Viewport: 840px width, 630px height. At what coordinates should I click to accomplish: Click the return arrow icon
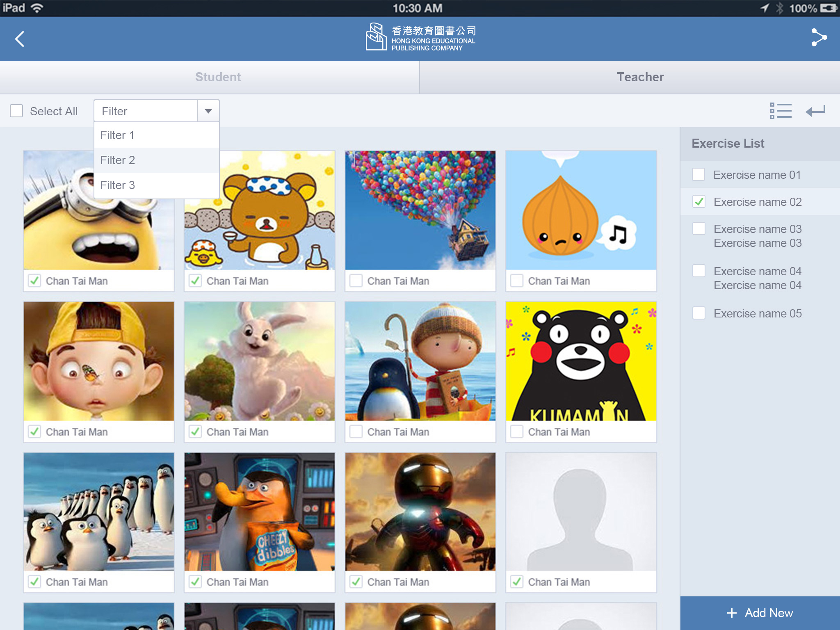pos(815,111)
